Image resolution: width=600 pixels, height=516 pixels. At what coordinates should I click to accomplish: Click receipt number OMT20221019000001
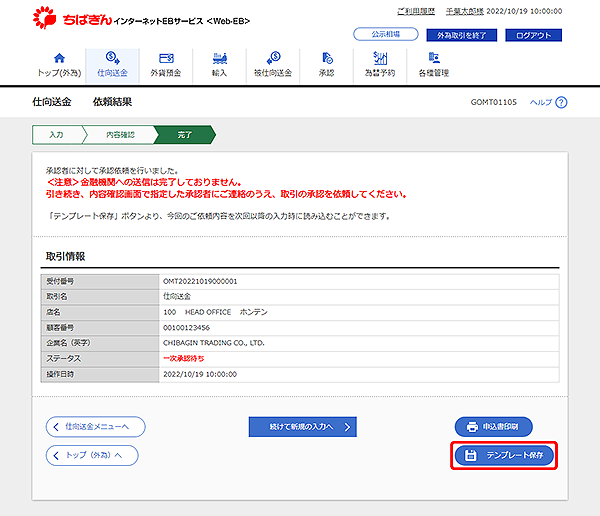(x=200, y=281)
